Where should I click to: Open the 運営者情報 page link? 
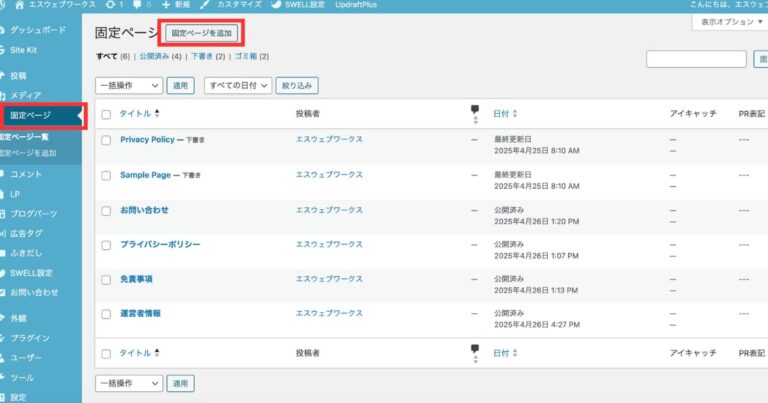coord(140,313)
